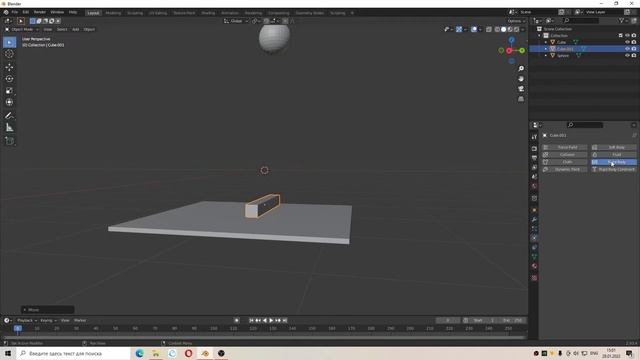
Task: Hide Cube in viewport via eye icon
Action: point(627,42)
